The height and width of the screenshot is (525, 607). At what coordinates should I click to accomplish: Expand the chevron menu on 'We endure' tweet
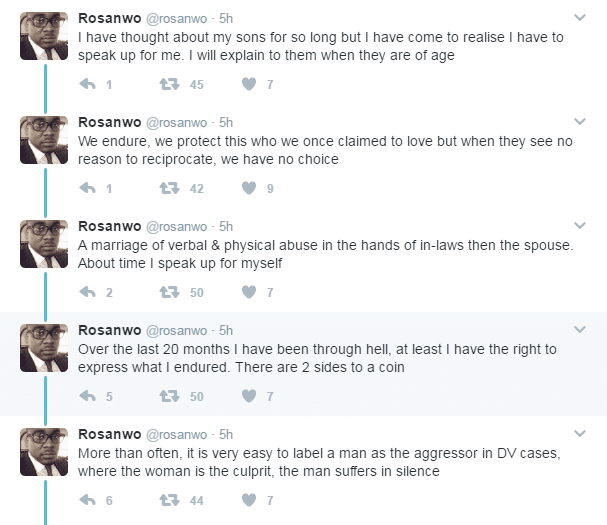pyautogui.click(x=579, y=121)
